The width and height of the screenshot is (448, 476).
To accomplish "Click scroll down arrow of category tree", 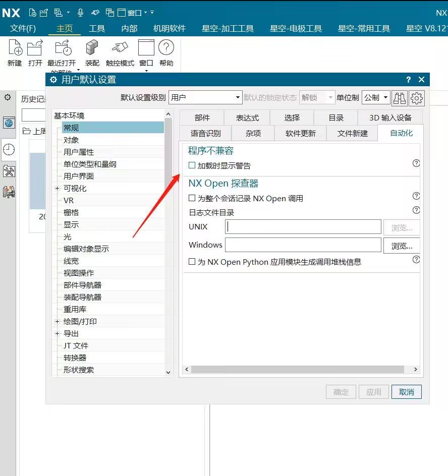I will click(169, 373).
